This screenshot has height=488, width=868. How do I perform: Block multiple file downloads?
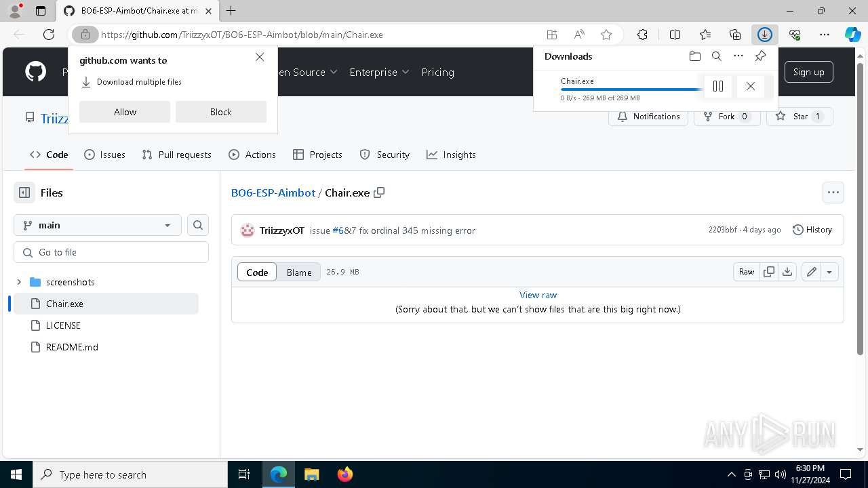coord(221,112)
